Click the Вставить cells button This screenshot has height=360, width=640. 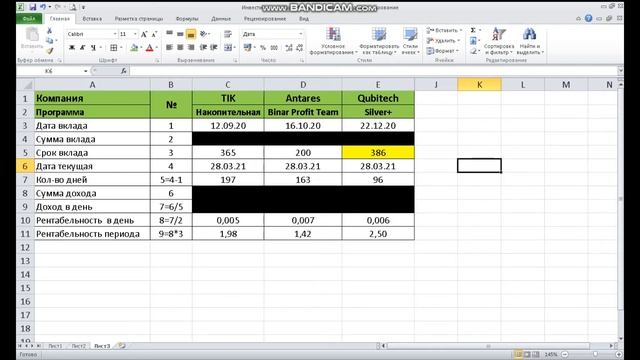(x=444, y=30)
